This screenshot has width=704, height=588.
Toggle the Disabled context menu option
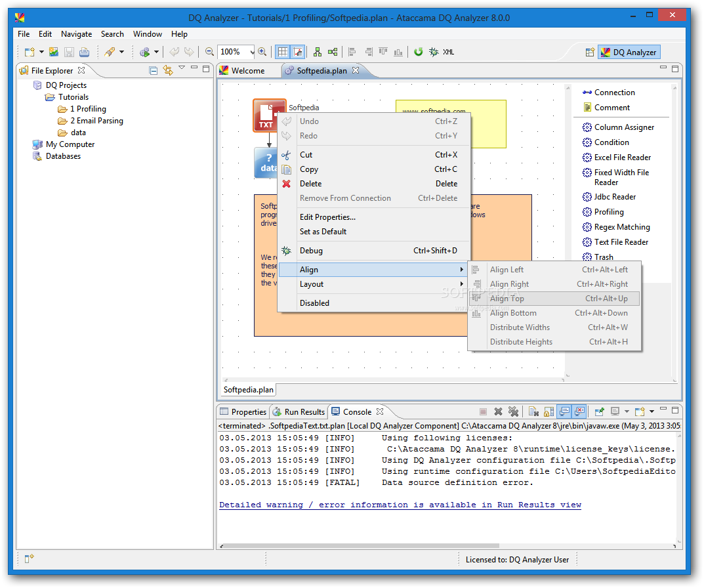373,303
